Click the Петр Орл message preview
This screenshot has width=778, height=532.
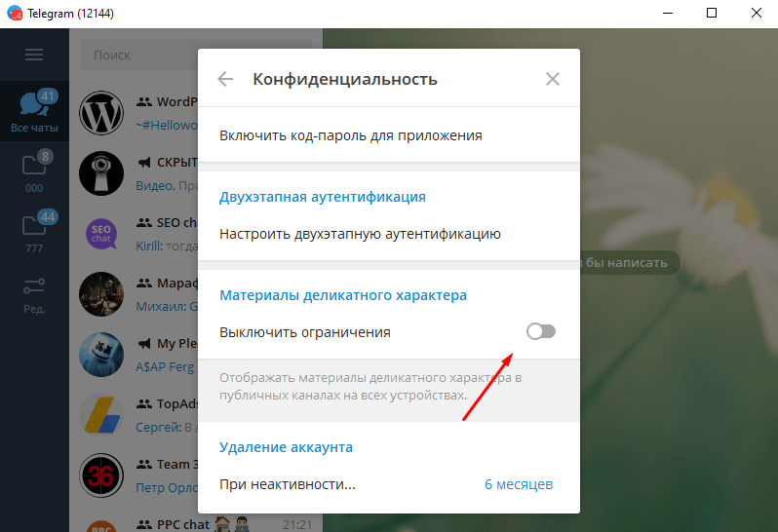167,488
